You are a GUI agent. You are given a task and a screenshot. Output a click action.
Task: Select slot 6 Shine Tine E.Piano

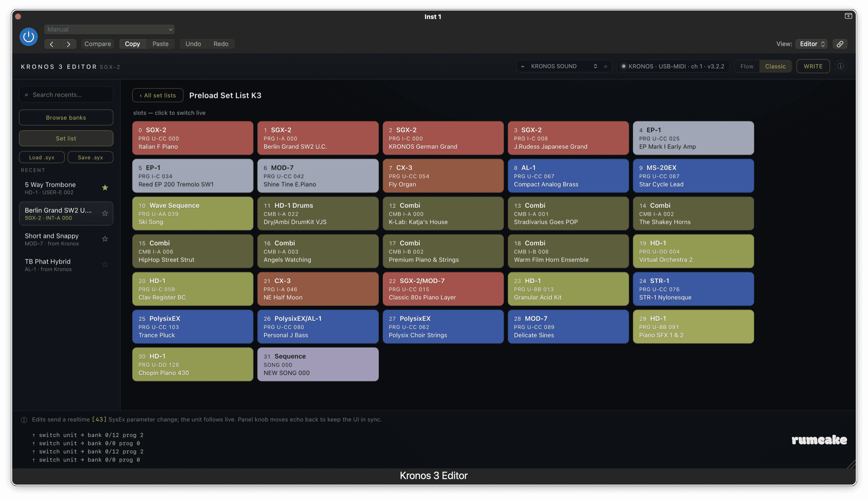318,176
